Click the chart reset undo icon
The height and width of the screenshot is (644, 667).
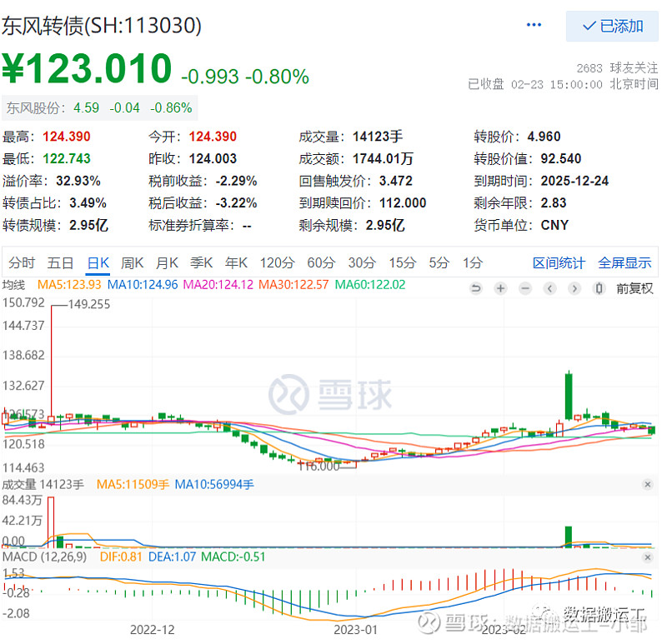point(475,288)
